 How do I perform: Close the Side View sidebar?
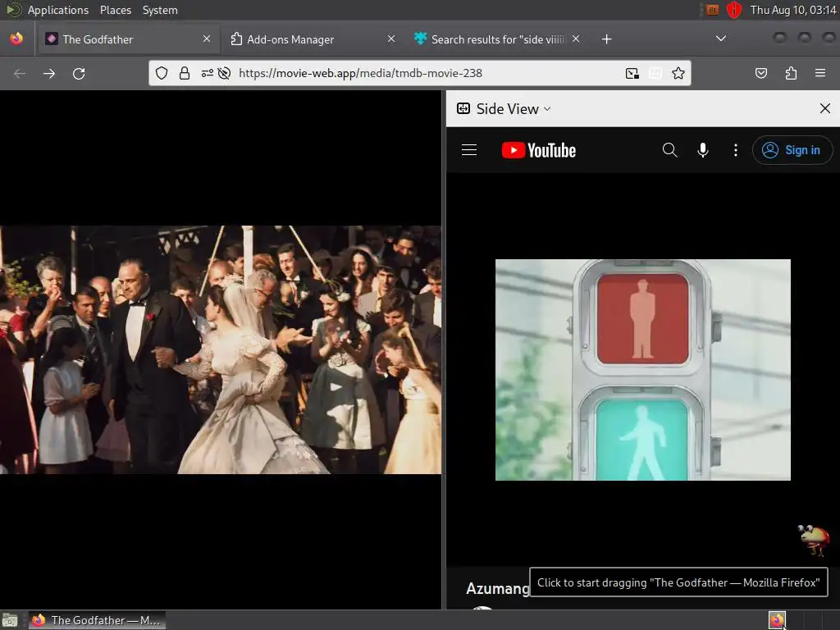pos(825,109)
